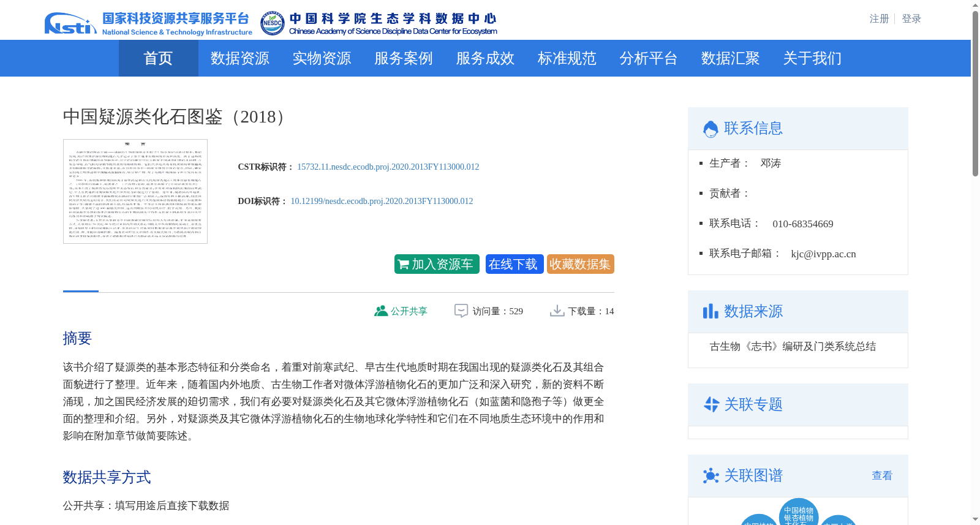Click the 关联图谱 network icon
The image size is (980, 525).
711,475
